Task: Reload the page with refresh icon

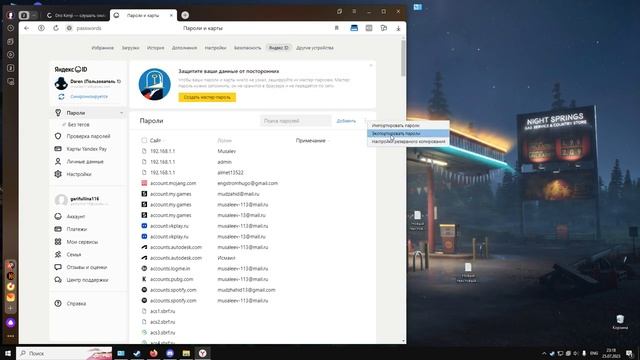Action: click(x=56, y=28)
